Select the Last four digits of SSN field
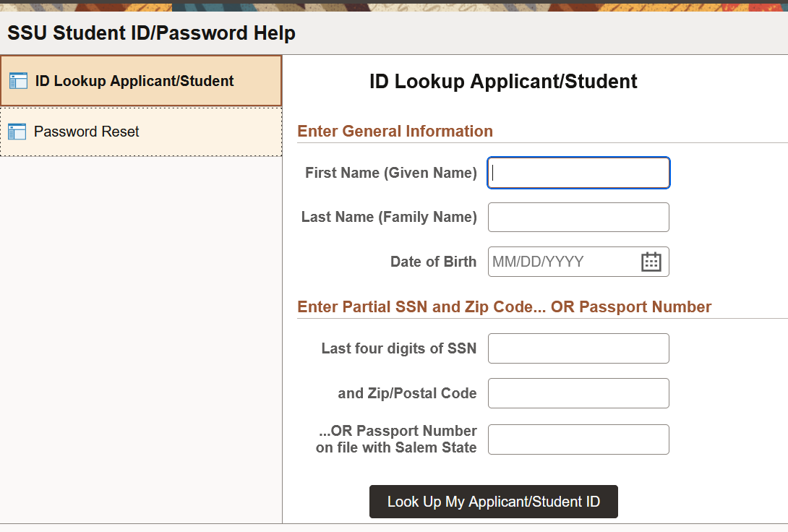788x532 pixels. [578, 348]
